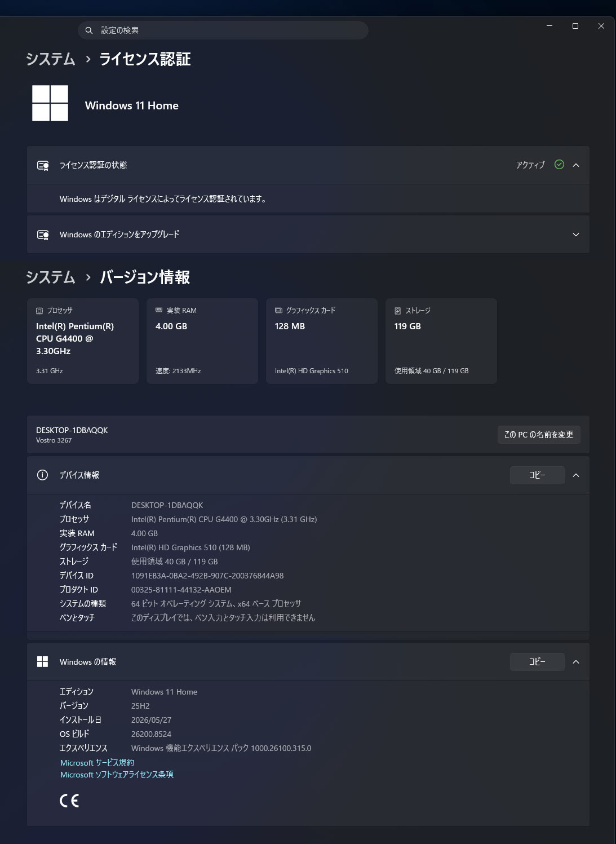Click バージョン情報 breadcrumb heading
The width and height of the screenshot is (616, 844).
pos(145,277)
